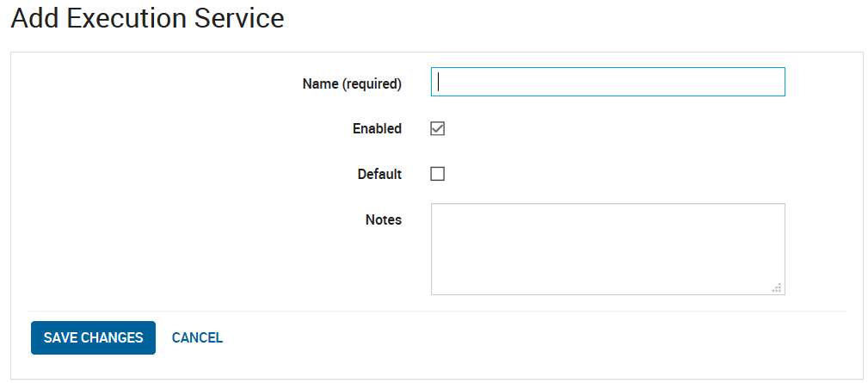The width and height of the screenshot is (868, 383).
Task: Cancel adding the execution service
Action: click(x=197, y=337)
